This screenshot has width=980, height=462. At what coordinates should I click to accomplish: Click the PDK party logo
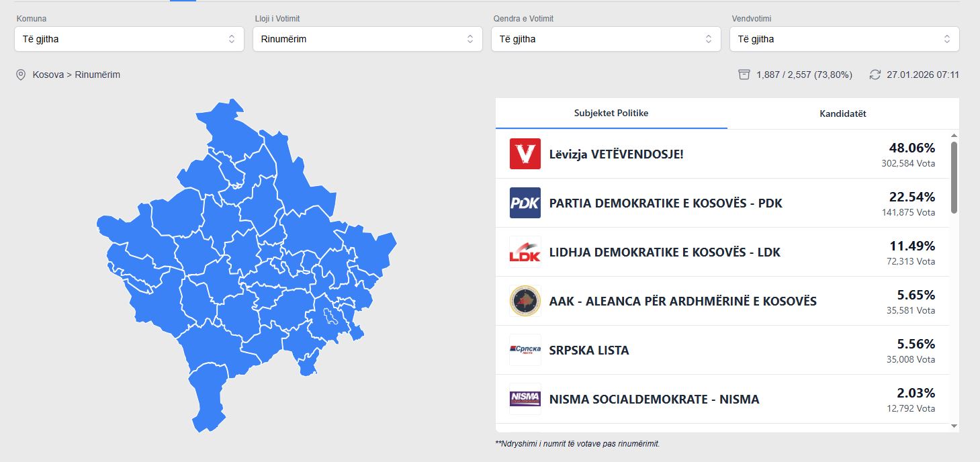click(x=525, y=203)
